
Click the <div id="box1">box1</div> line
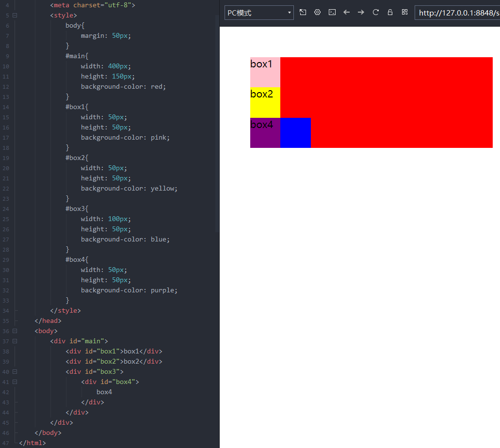(114, 352)
